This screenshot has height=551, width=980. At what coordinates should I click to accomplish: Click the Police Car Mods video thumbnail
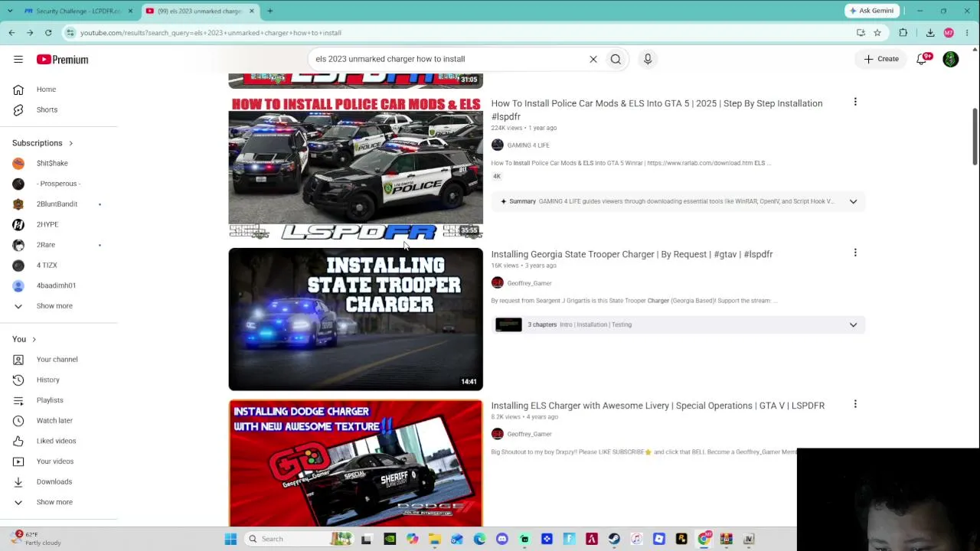point(355,168)
